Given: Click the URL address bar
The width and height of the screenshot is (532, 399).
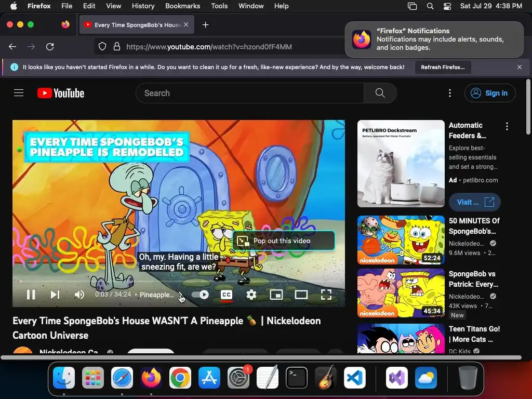Looking at the screenshot, I should point(209,47).
